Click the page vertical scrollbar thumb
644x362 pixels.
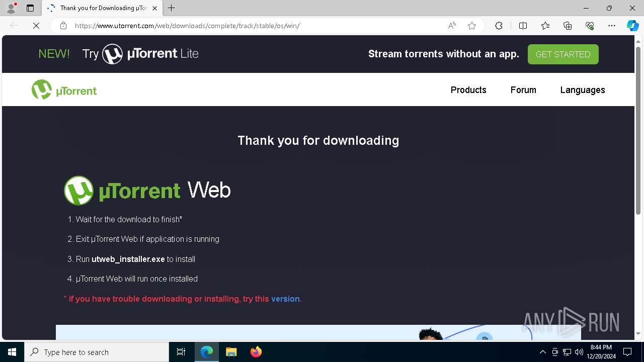click(638, 131)
